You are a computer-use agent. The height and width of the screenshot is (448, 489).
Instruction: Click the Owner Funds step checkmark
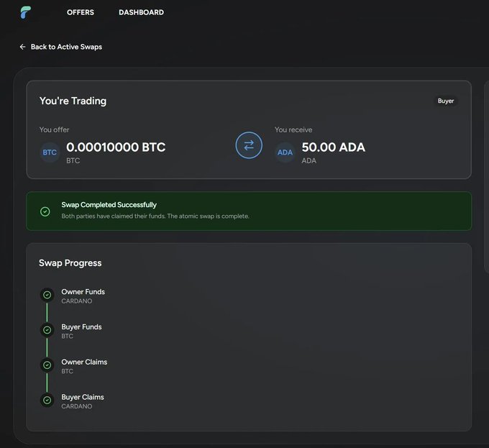[47, 295]
